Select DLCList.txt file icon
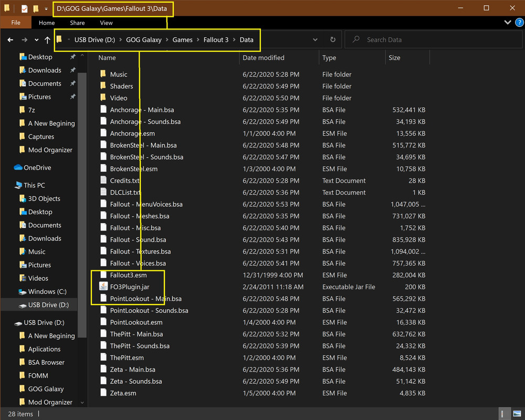 pos(103,192)
